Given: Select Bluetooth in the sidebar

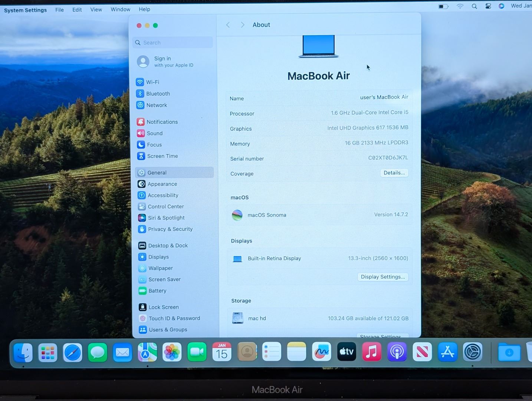Looking at the screenshot, I should (x=158, y=94).
